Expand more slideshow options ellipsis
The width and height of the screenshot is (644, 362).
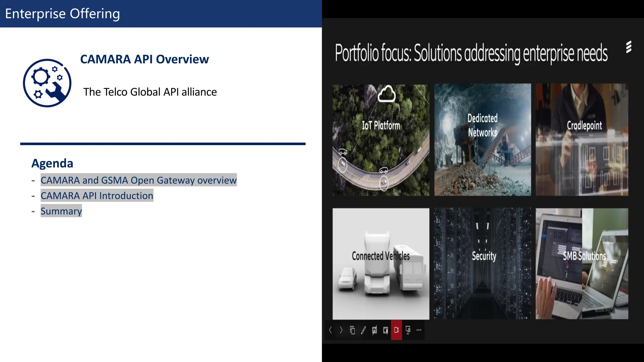pyautogui.click(x=419, y=330)
